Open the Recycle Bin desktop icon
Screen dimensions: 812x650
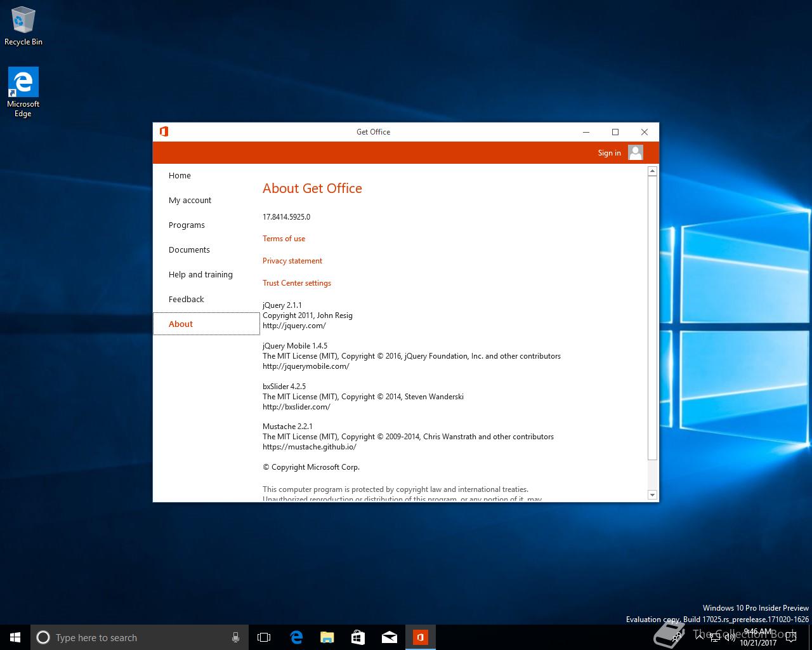(23, 26)
